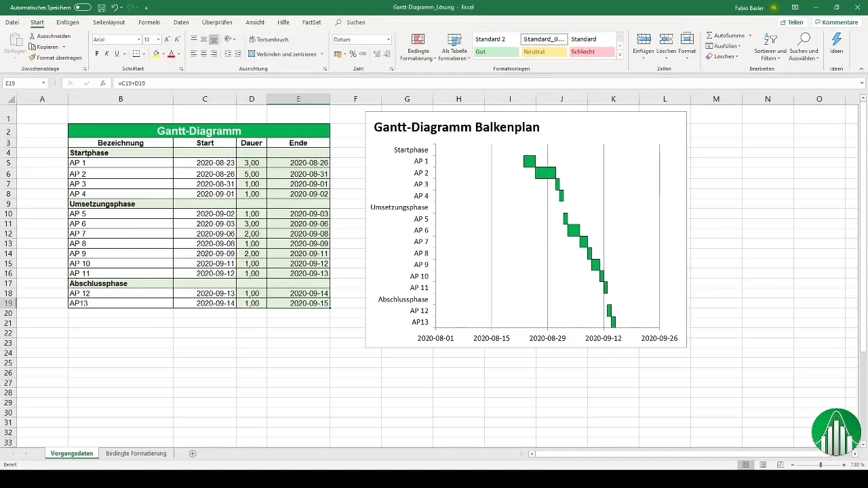868x488 pixels.
Task: Apply the Neutral cell style
Action: pos(544,52)
